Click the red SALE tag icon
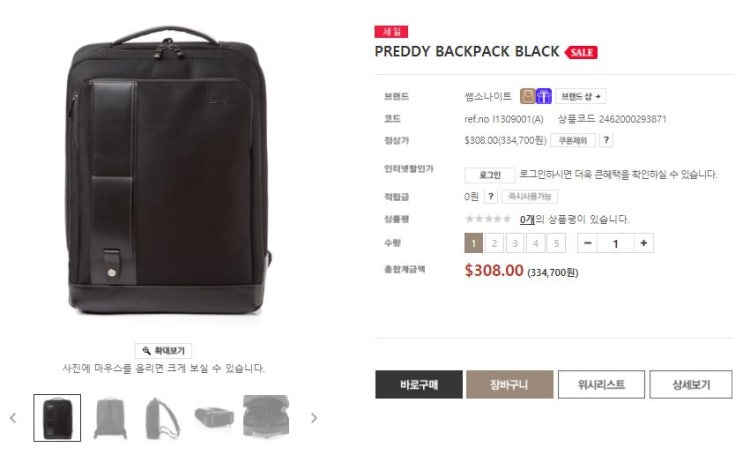This screenshot has height=455, width=743. (x=581, y=52)
